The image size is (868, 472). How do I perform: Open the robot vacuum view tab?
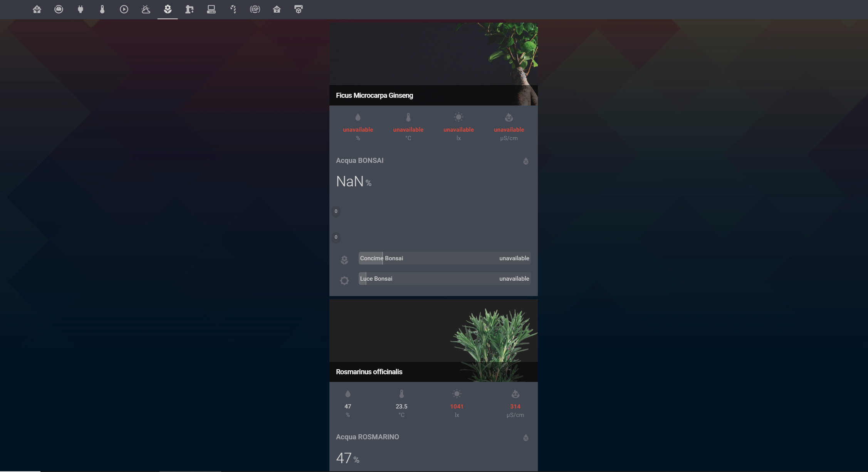point(59,9)
